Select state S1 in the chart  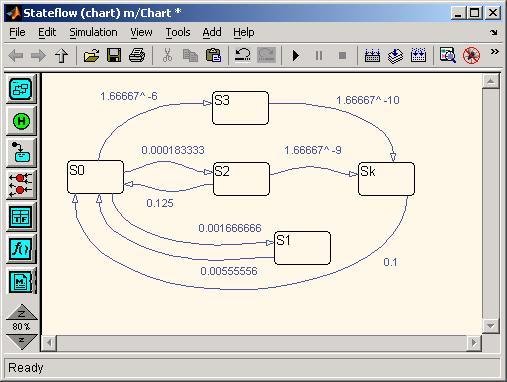(302, 248)
